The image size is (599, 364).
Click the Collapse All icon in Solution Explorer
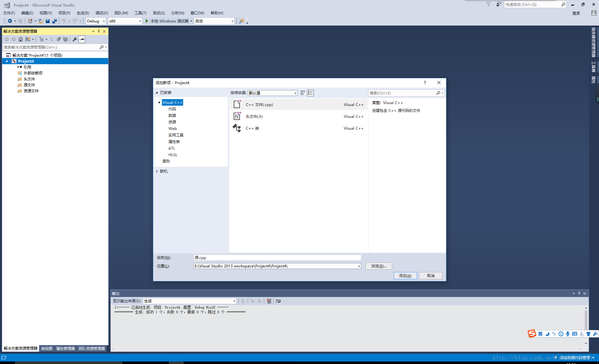(59, 39)
